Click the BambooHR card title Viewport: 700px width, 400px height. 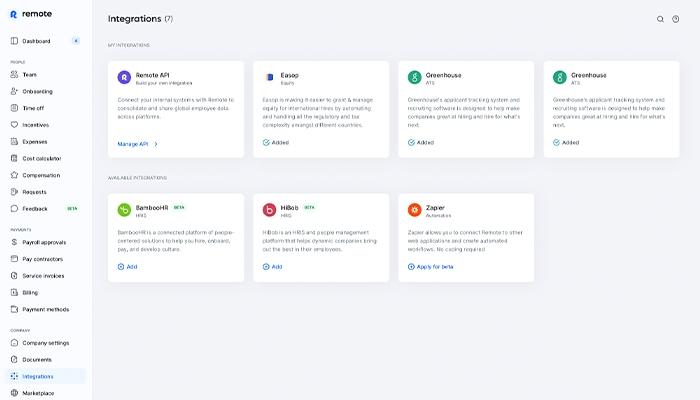pos(152,208)
